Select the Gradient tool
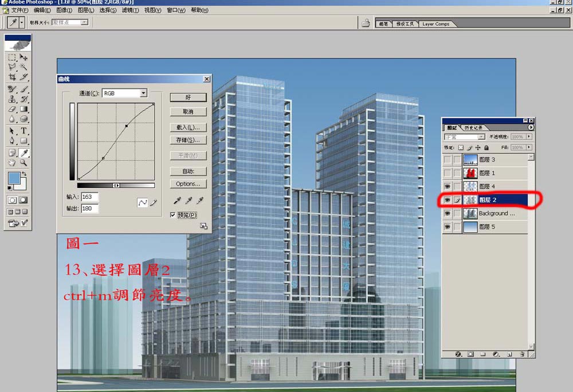Viewport: 573px width, 392px height. (23, 109)
